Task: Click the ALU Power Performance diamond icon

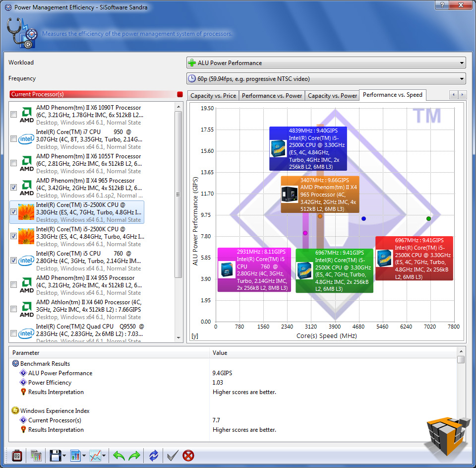Action: pyautogui.click(x=23, y=373)
